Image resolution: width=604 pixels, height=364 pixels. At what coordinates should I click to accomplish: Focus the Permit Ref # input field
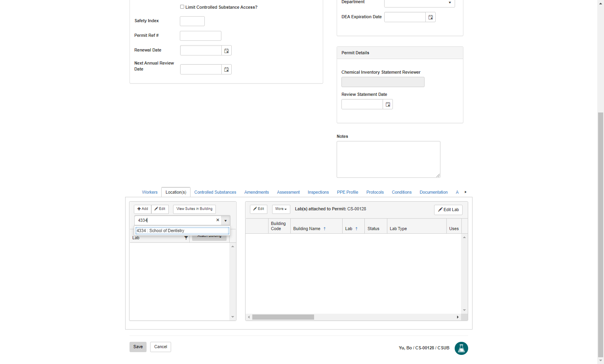pos(200,36)
